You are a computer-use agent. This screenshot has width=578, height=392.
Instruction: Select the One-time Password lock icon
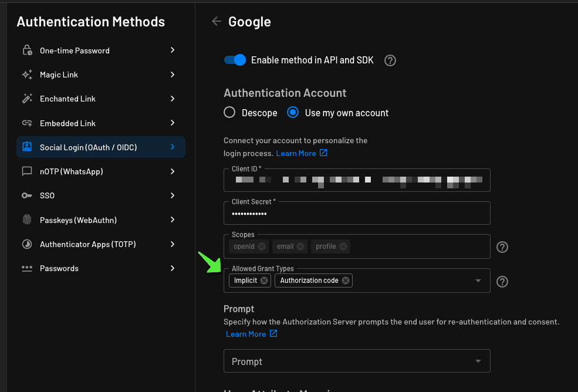point(28,50)
